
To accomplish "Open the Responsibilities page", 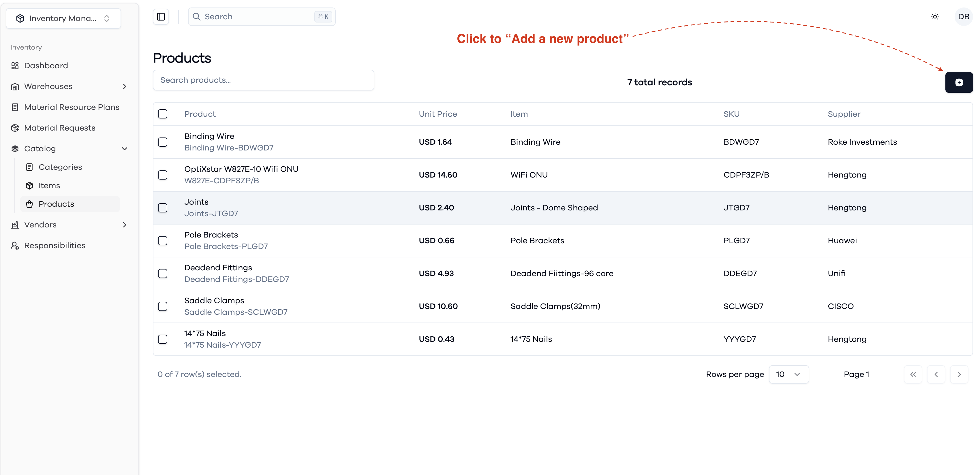I will pos(55,246).
